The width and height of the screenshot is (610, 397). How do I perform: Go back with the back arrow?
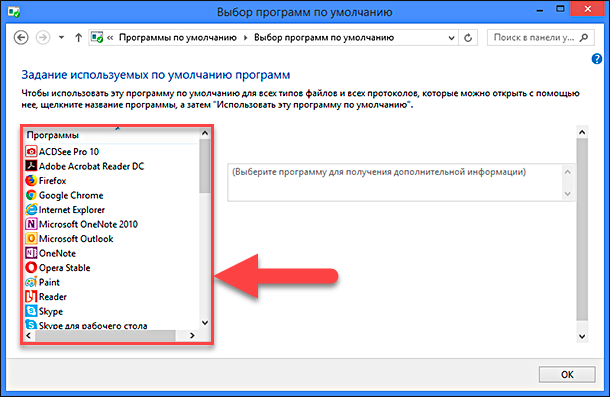click(x=21, y=38)
